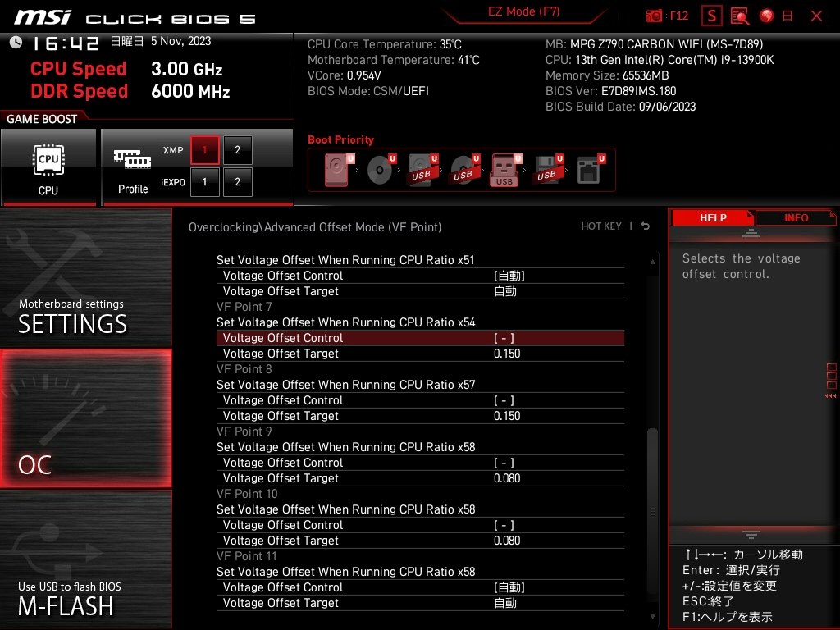The height and width of the screenshot is (630, 840).
Task: Open Voltage Offset Control dropdown for VF Point 11
Action: pos(420,587)
